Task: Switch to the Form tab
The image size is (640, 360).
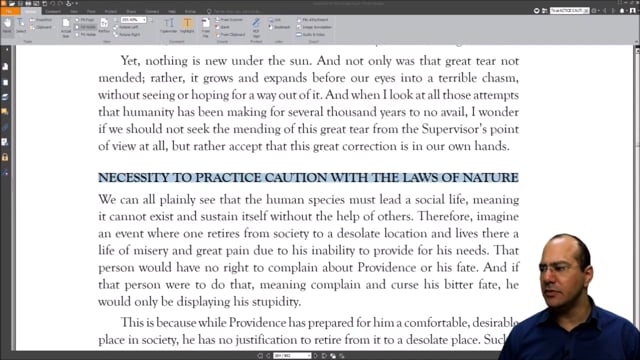Action: 91,11
